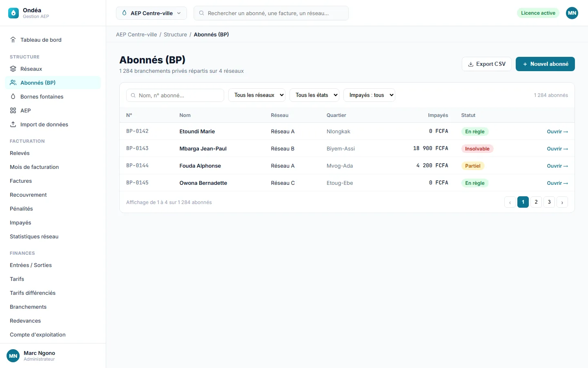Navigate to AEP Centre-ville breadcrumb
588x368 pixels.
[136, 35]
